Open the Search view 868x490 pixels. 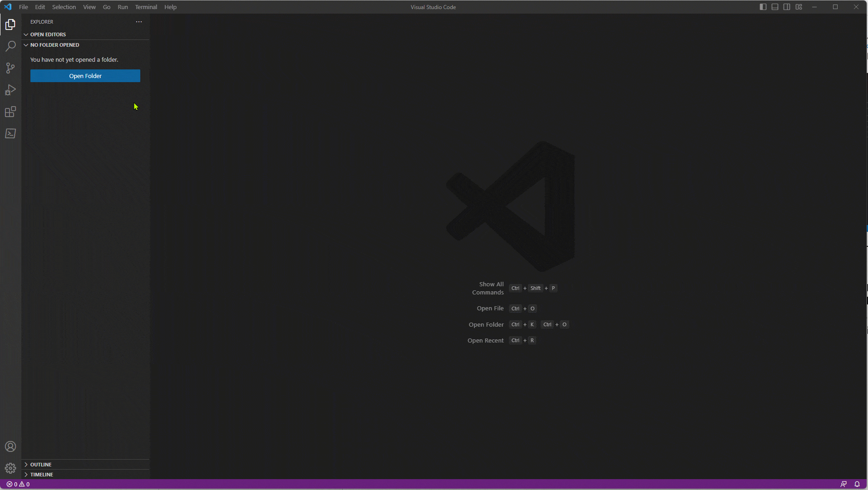[x=10, y=46]
